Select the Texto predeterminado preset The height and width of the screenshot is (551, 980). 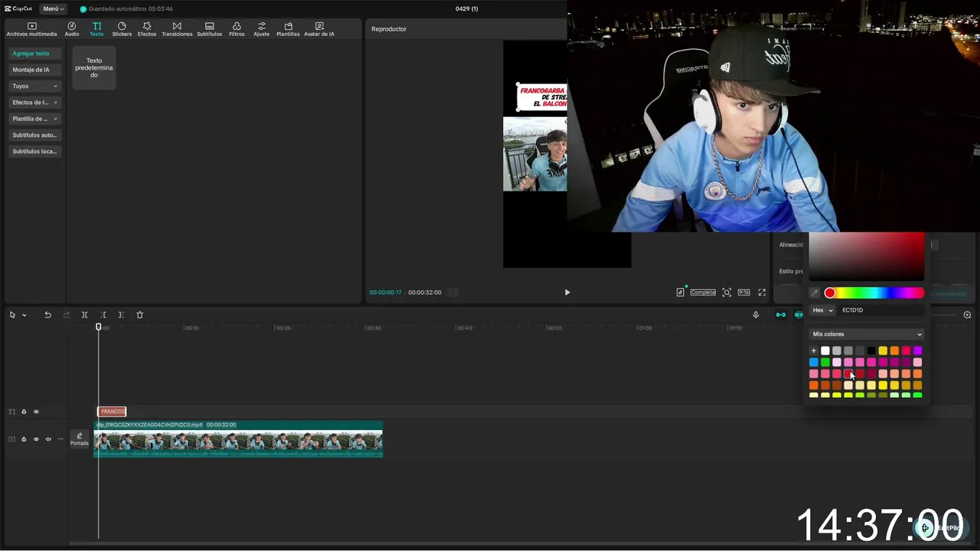[x=94, y=67]
